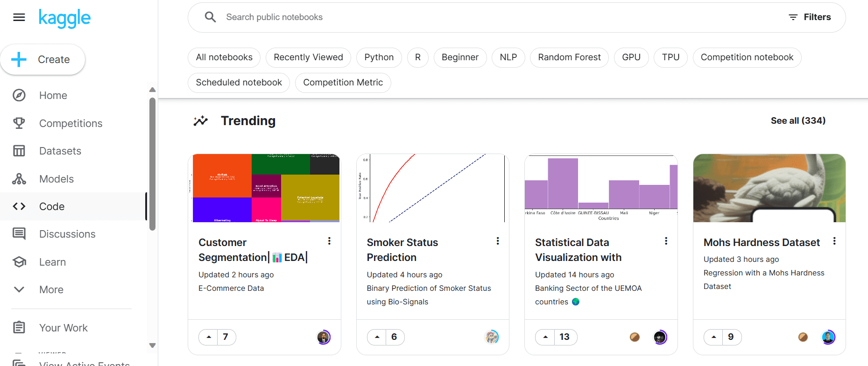868x366 pixels.
Task: Expand the More section chevron
Action: pos(19,289)
